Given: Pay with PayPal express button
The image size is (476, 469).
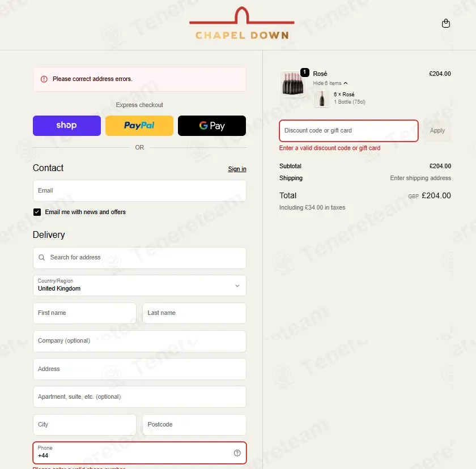Looking at the screenshot, I should click(139, 126).
